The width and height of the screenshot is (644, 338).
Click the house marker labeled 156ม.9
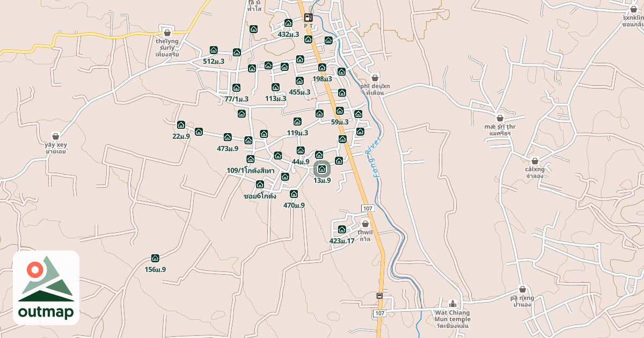point(155,258)
